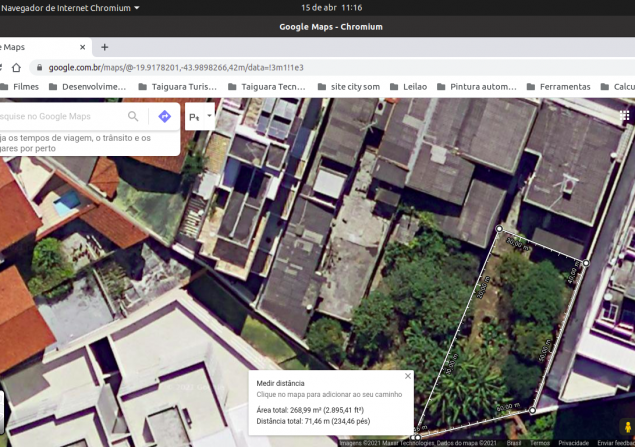Screen dimensions: 635x447
Task: Select the northwest measurement point
Action: (x=499, y=229)
